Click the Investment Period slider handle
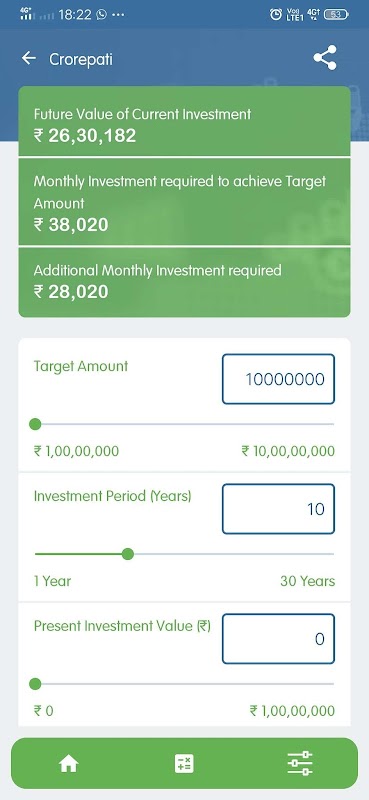The image size is (369, 800). (x=128, y=554)
